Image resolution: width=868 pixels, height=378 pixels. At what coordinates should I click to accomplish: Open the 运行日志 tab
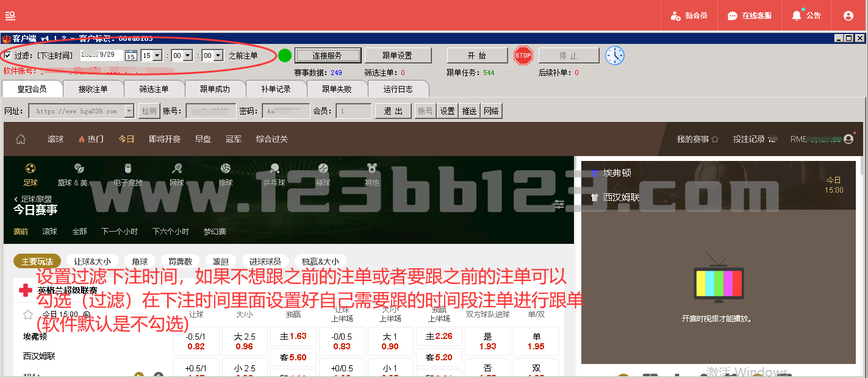click(398, 89)
